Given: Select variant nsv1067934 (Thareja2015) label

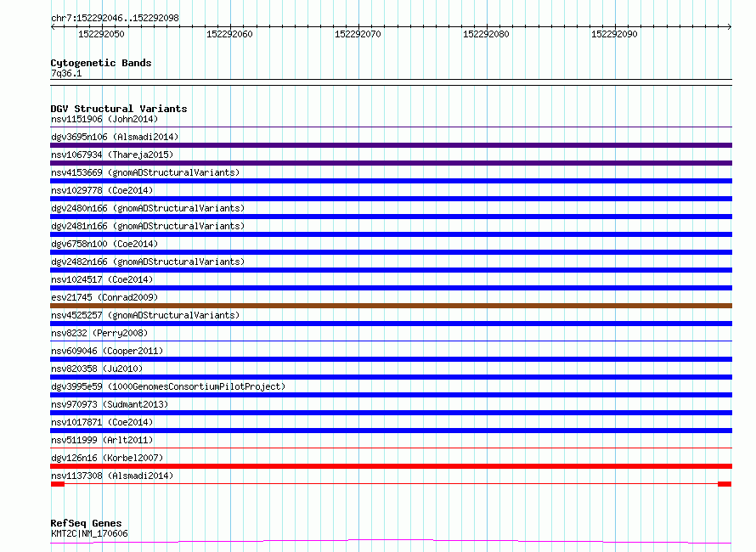Looking at the screenshot, I should tap(112, 155).
